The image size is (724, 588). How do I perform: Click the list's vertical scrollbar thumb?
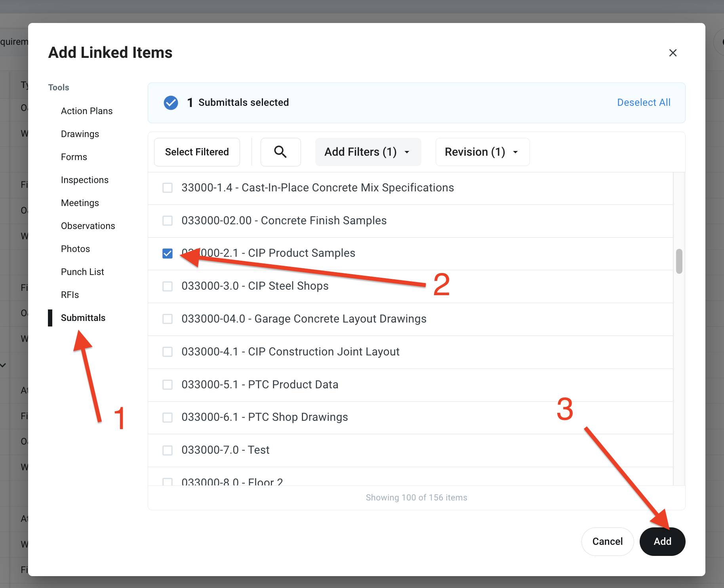tap(679, 261)
